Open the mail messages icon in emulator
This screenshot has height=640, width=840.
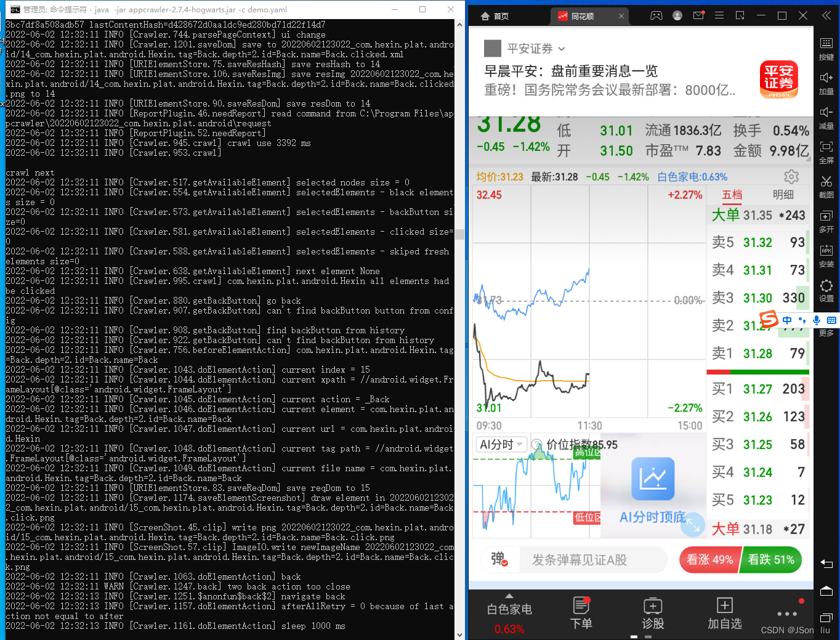pos(698,16)
